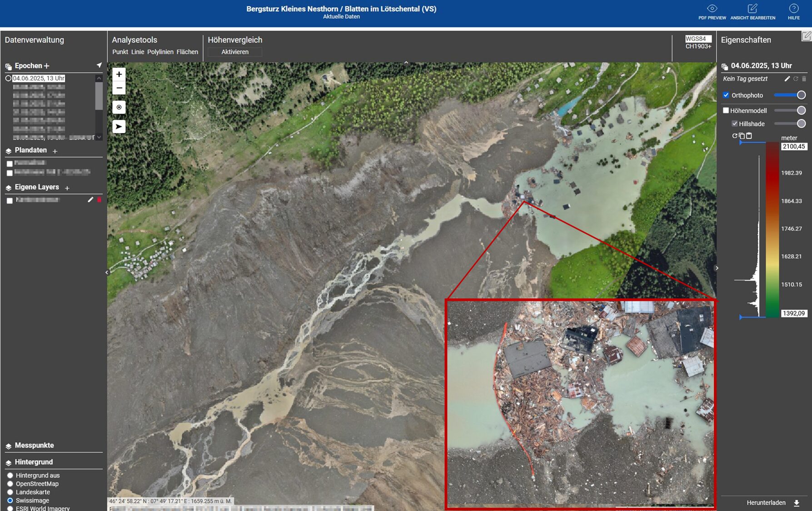This screenshot has height=511, width=812.
Task: Click the Herunterladen download icon
Action: pyautogui.click(x=796, y=503)
